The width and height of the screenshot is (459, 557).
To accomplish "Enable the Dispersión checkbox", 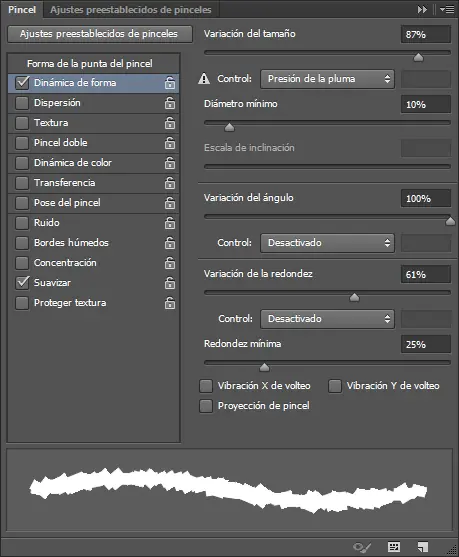I will [22, 103].
